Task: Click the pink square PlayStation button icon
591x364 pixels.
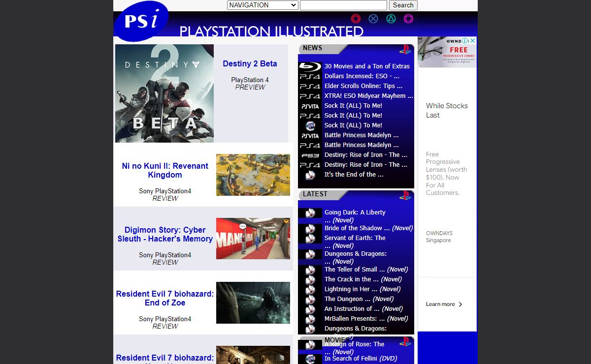Action: click(x=408, y=19)
